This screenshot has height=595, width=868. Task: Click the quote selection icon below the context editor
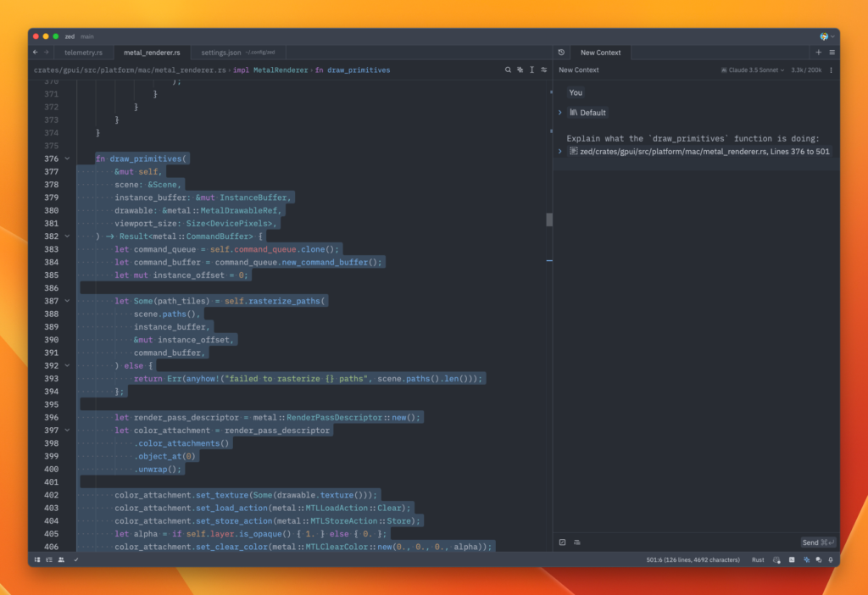(x=563, y=542)
